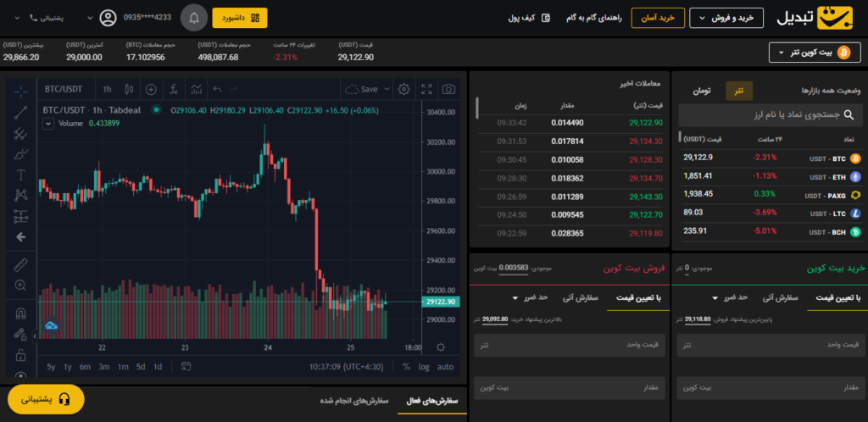This screenshot has width=868, height=422.
Task: Select limit price tab in buy panel
Action: (838, 297)
